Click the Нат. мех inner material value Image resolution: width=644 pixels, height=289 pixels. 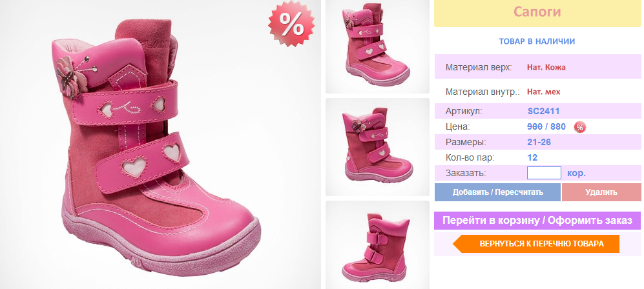[x=543, y=92]
